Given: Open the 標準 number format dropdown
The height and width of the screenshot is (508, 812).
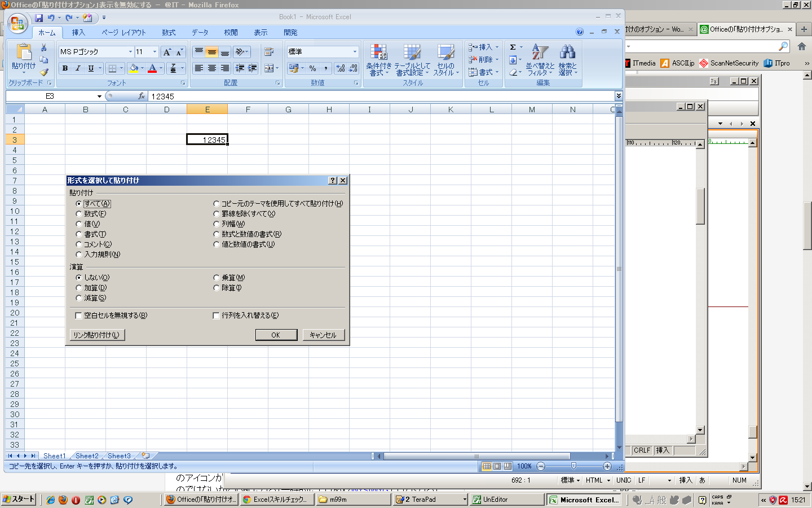Looking at the screenshot, I should coord(355,52).
